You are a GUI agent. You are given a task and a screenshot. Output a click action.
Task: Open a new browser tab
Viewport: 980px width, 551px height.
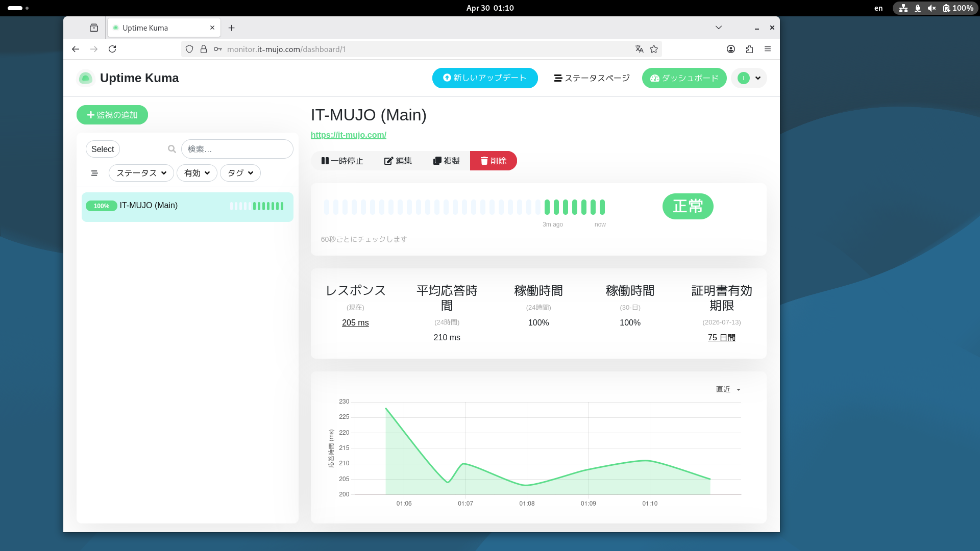[x=232, y=28]
